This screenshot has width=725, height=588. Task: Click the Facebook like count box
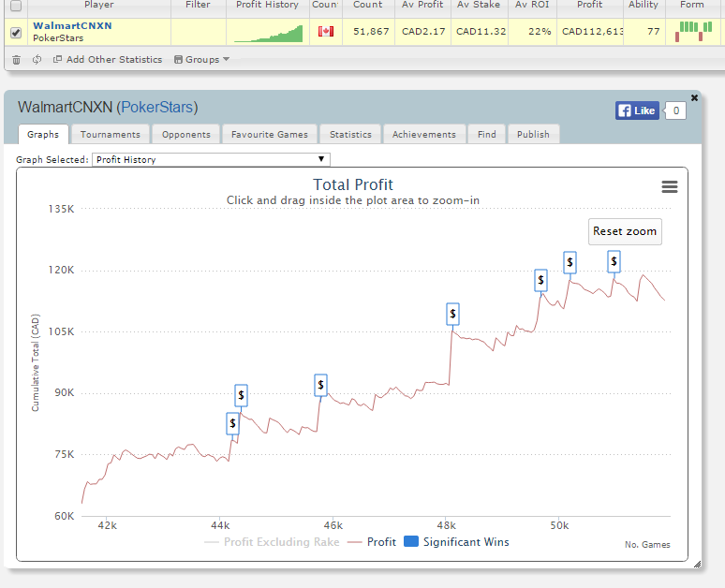click(675, 110)
